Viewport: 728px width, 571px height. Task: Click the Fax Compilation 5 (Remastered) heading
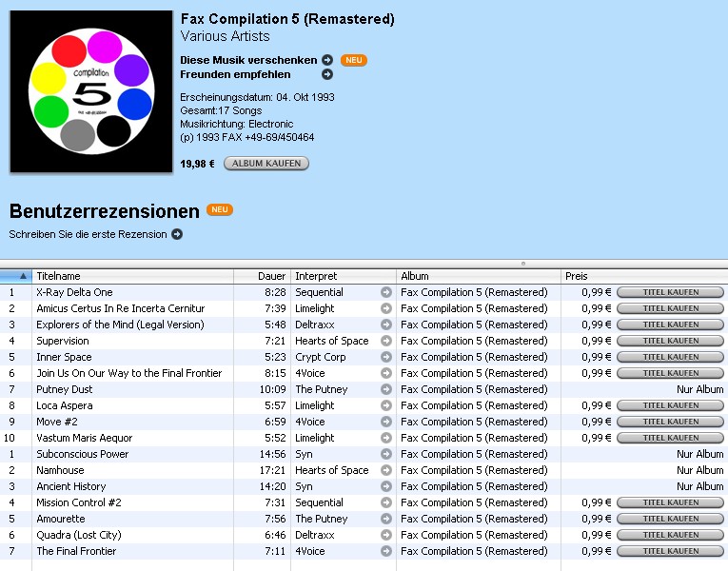pyautogui.click(x=287, y=19)
